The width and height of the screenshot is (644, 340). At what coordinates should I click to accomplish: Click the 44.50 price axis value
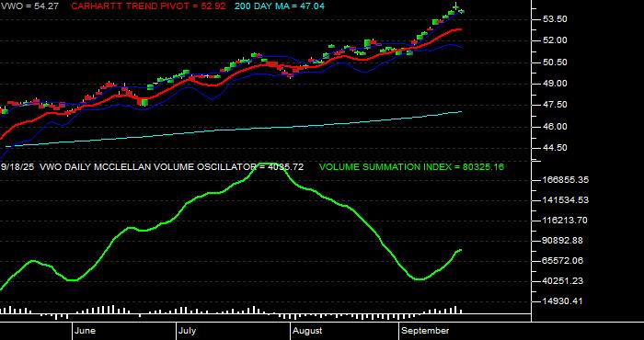click(556, 148)
